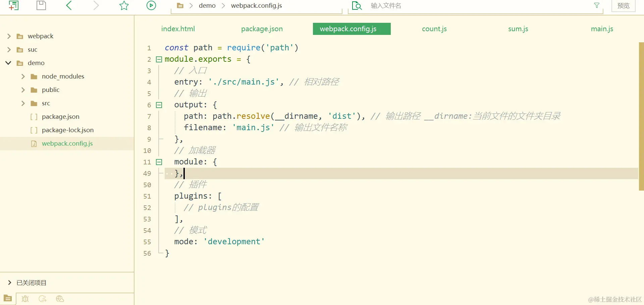The width and height of the screenshot is (644, 305).
Task: Open package.json from the file tree
Action: [61, 117]
